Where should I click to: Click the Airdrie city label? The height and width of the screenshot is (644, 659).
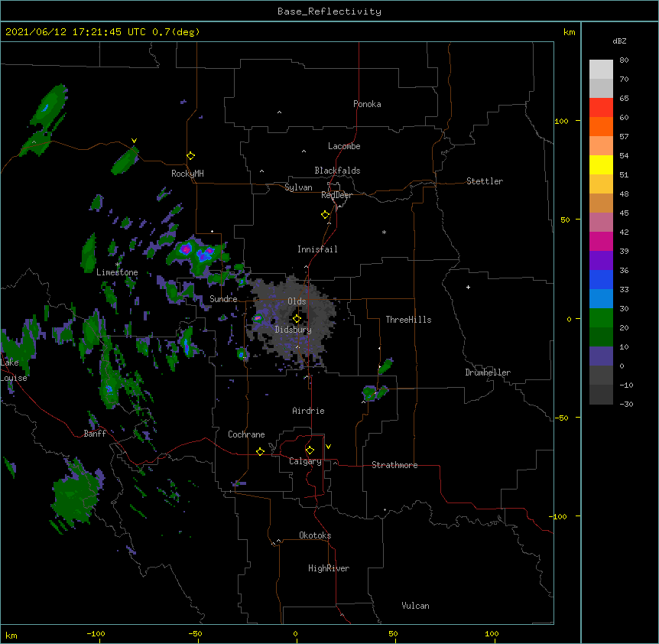click(x=308, y=411)
